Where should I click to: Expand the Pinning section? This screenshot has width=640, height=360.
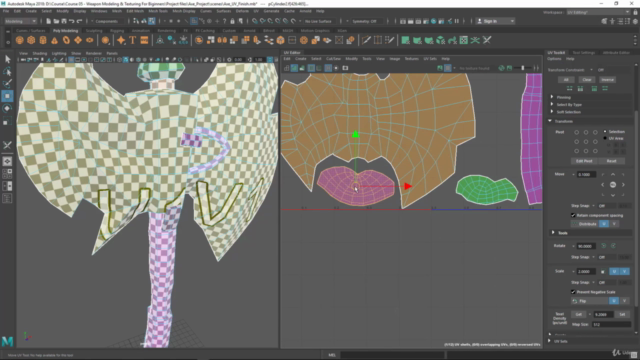(x=552, y=97)
